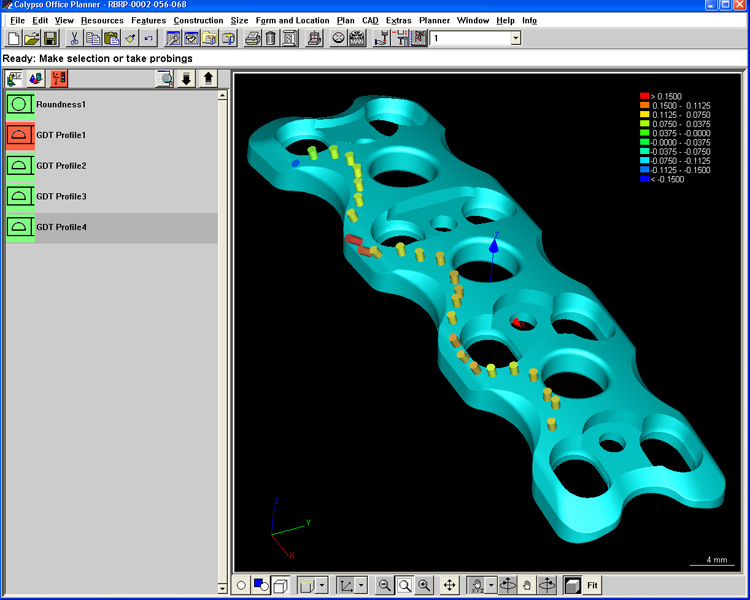Open a measurement plan via folder icon
This screenshot has width=750, height=600.
tap(32, 38)
